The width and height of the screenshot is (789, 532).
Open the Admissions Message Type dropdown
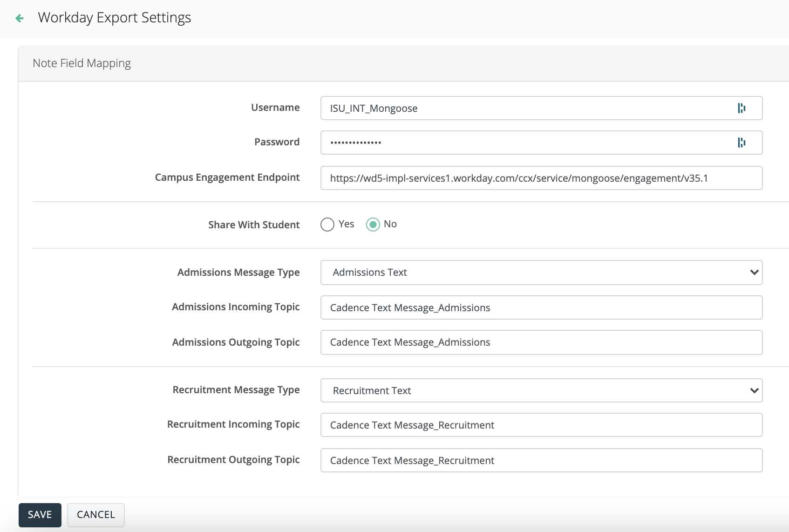[540, 273]
